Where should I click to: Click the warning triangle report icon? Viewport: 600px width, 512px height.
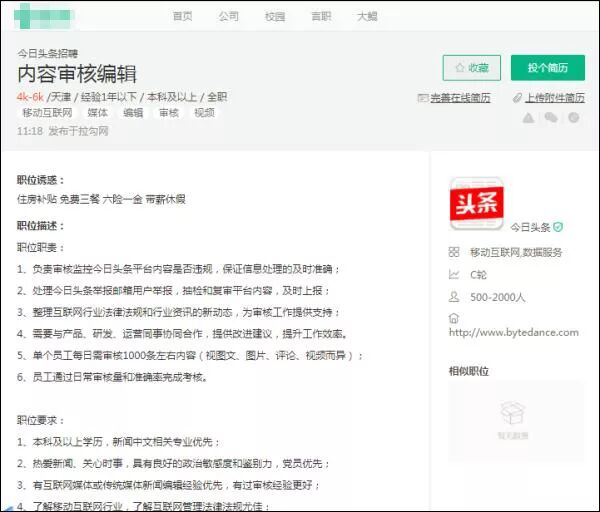(x=528, y=118)
